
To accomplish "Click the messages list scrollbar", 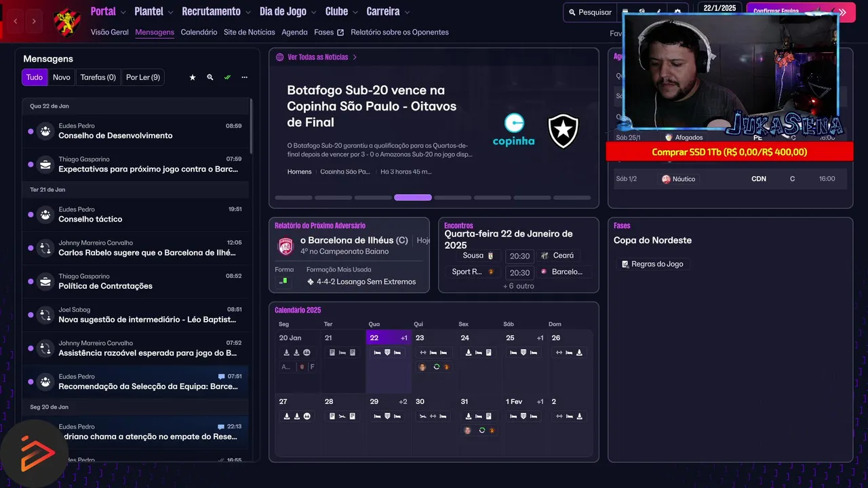I will [251, 125].
